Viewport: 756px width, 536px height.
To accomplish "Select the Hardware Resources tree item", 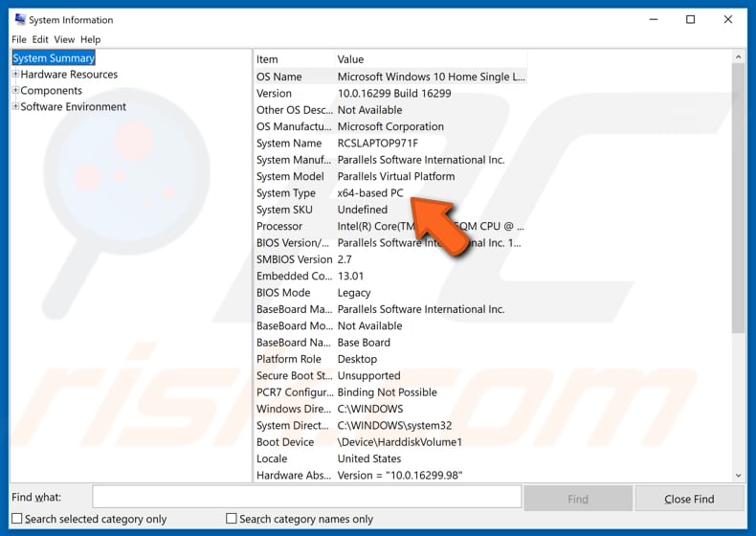I will coord(69,75).
